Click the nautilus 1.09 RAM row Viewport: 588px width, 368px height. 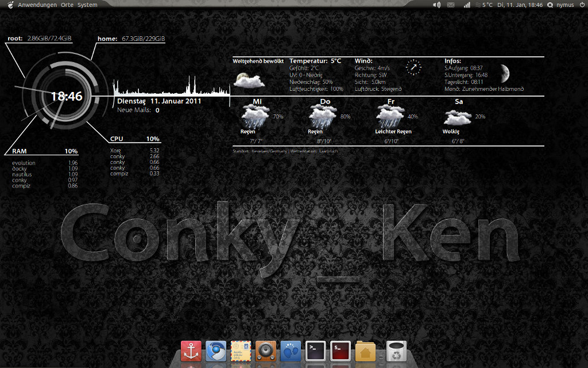(45, 174)
